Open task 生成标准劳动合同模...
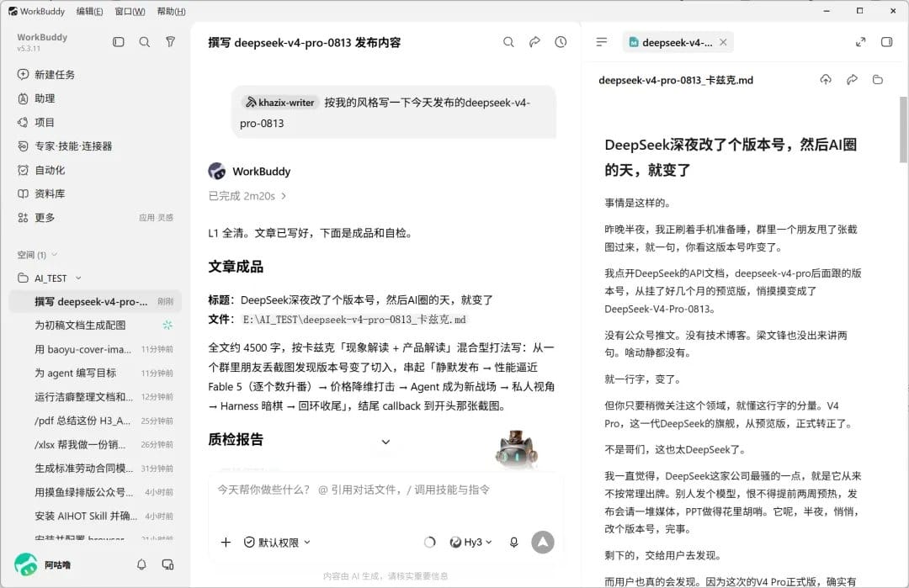 pos(96,468)
